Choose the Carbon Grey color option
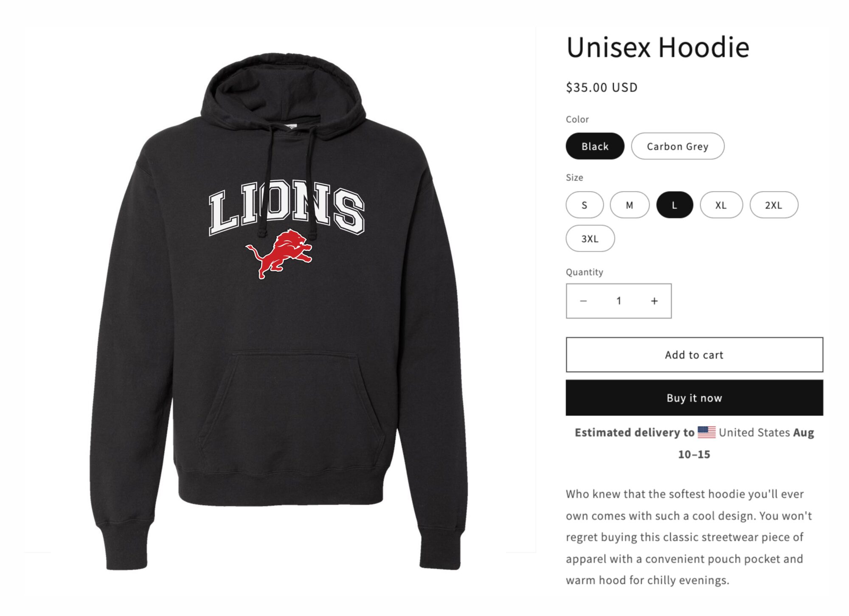The image size is (849, 616). coord(678,146)
